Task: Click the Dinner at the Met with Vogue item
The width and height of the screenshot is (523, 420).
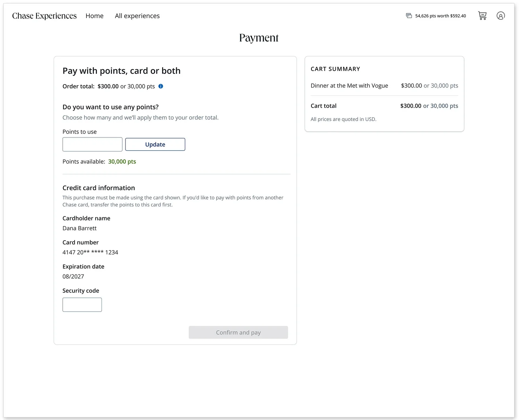Action: (349, 86)
